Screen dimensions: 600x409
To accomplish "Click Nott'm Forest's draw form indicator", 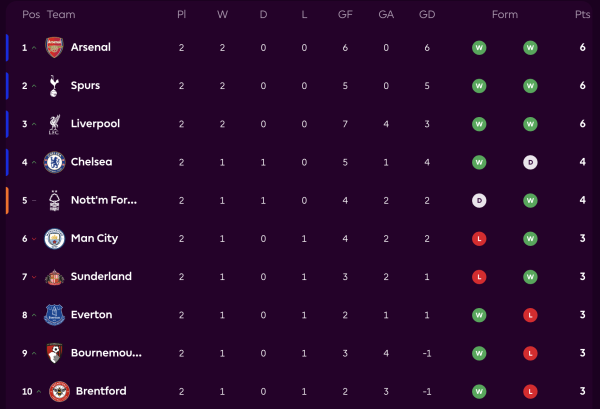I will point(480,200).
